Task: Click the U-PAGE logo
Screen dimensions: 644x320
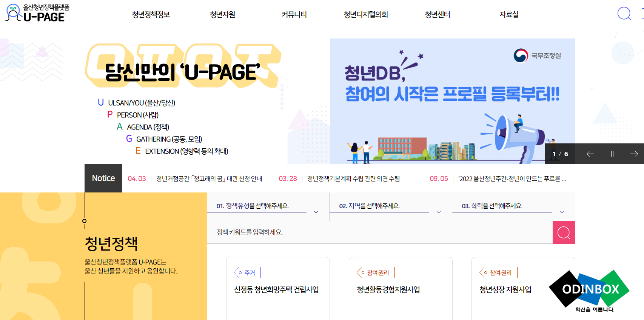Action: 37,13
